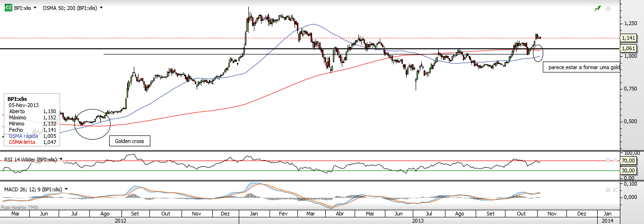The height and width of the screenshot is (224, 644).
Task: Click the Mínimo 1,132 row
Action: pos(32,124)
